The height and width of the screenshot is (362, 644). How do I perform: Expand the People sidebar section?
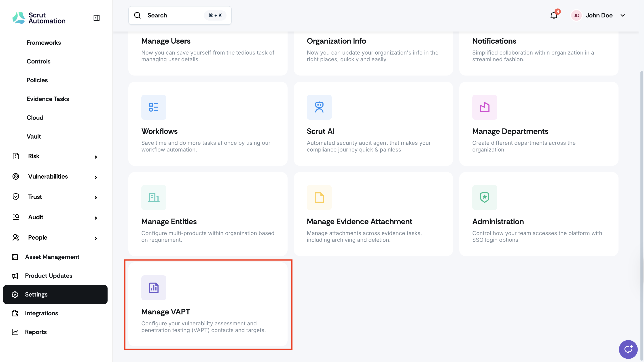(55, 238)
